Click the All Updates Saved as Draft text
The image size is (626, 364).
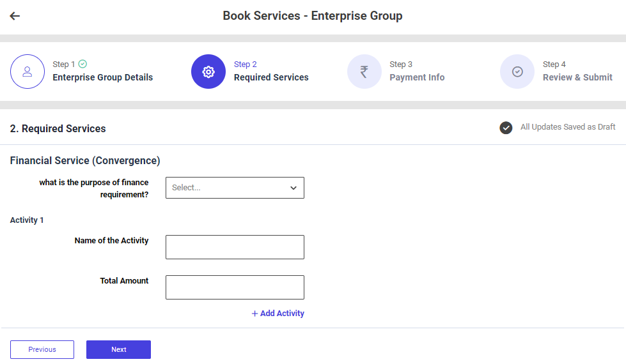click(x=568, y=127)
